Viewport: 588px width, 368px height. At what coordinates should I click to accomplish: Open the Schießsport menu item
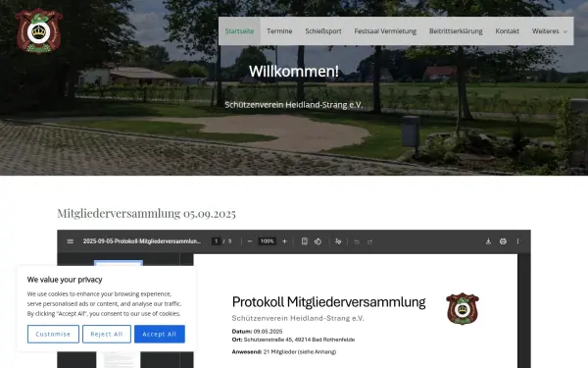323,31
